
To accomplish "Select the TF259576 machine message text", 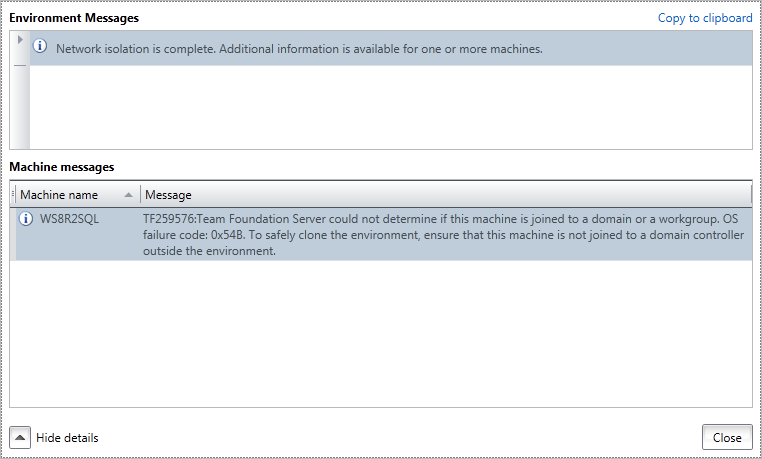I will (x=440, y=234).
